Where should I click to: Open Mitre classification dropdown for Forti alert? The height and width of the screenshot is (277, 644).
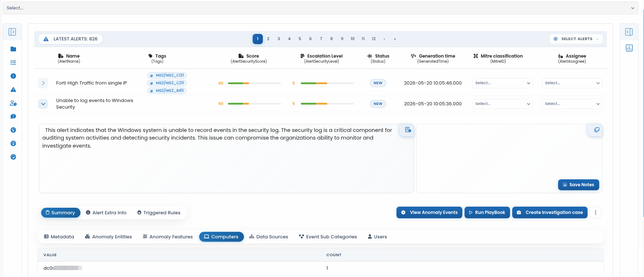pyautogui.click(x=502, y=83)
